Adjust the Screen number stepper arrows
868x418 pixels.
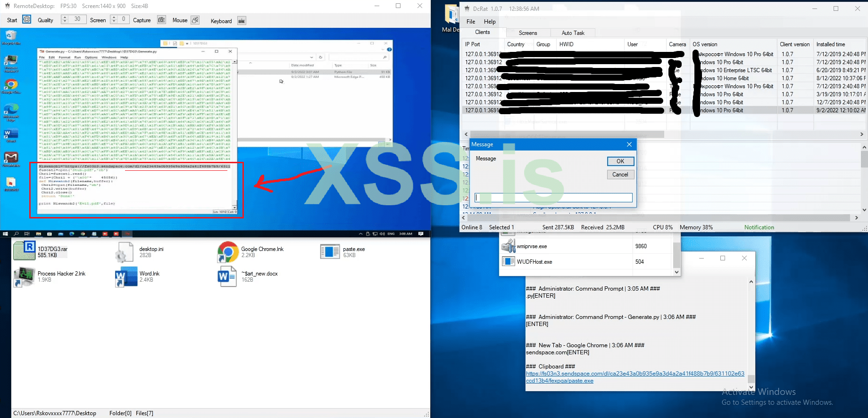pos(114,19)
